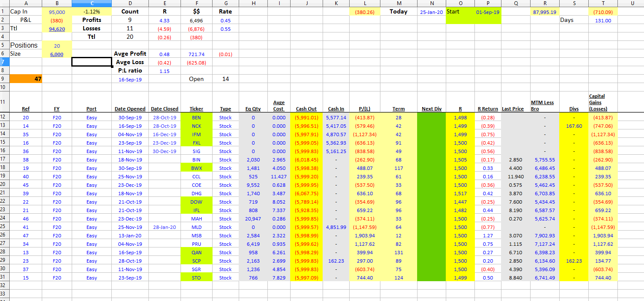
Task: Select the 95,000 capital value cell
Action: (57, 12)
